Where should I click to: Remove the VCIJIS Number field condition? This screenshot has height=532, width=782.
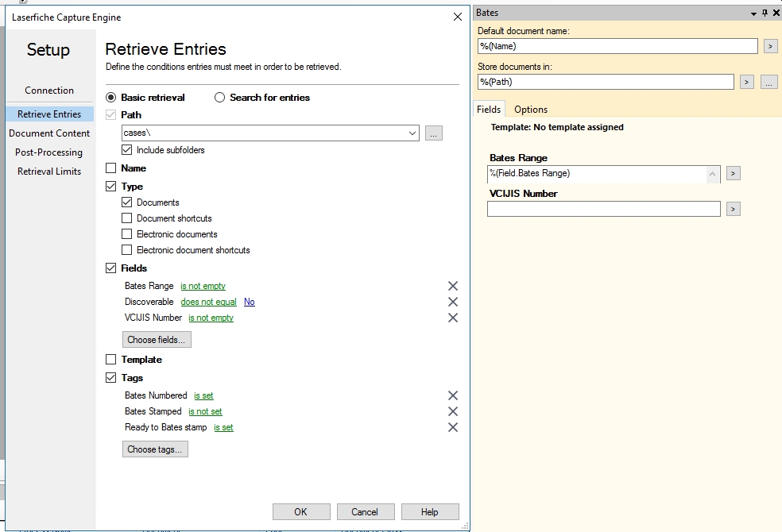[452, 318]
